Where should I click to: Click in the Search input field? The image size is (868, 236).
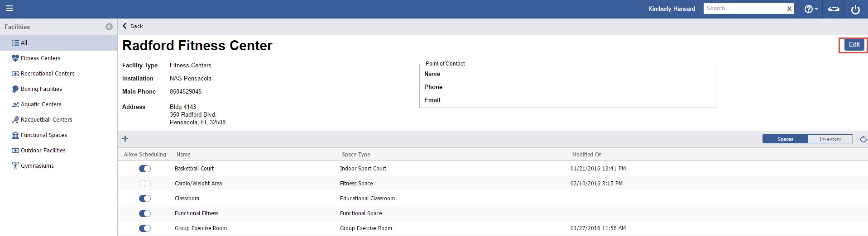(744, 9)
